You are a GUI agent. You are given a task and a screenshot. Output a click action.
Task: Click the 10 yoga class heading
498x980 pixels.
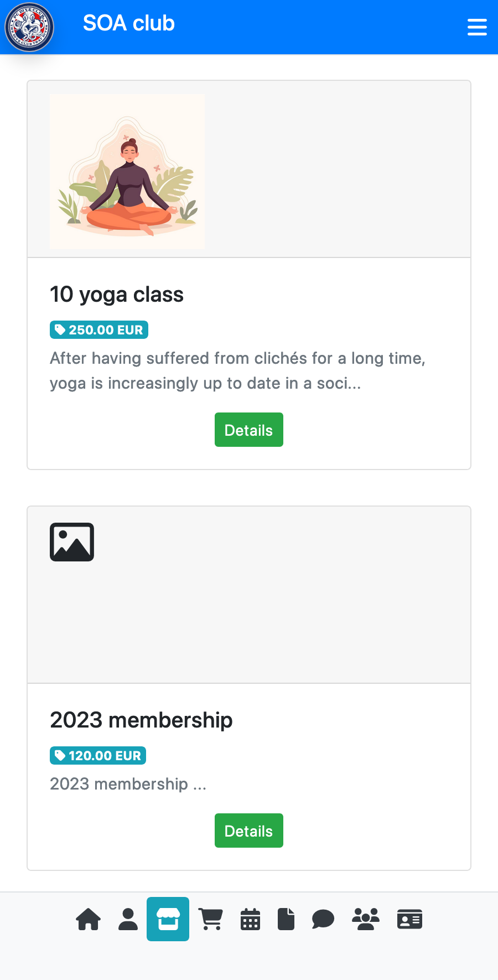pyautogui.click(x=117, y=295)
